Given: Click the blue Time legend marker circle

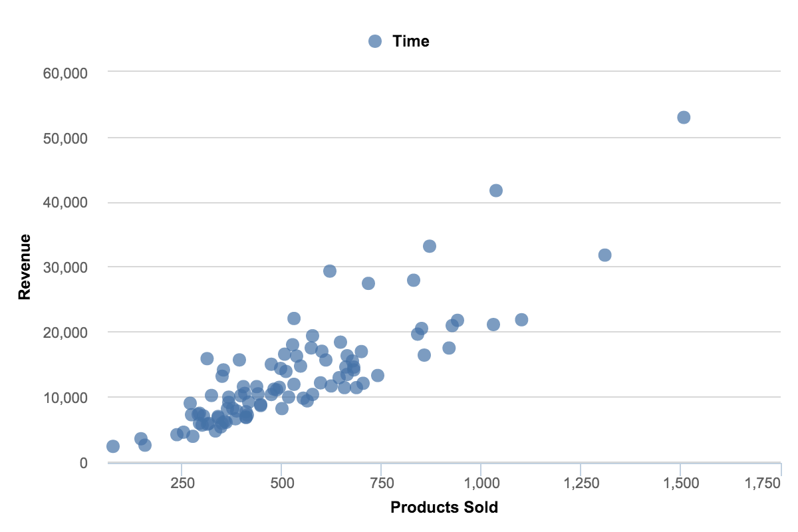Looking at the screenshot, I should 375,41.
